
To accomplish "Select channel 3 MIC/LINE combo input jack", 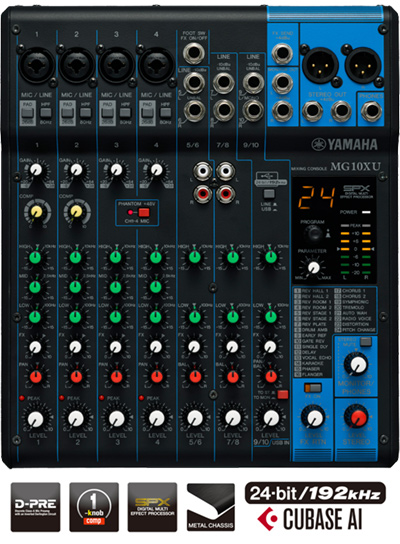I will pos(116,65).
